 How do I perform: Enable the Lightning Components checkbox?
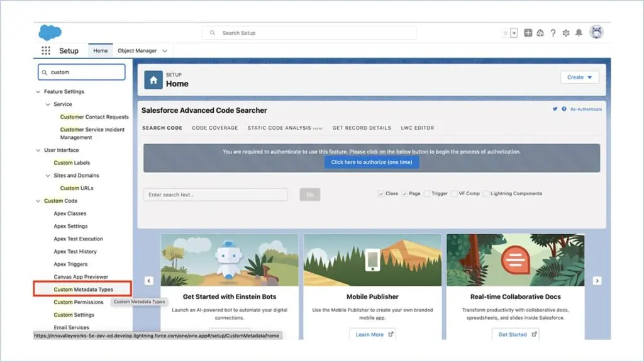pos(486,194)
